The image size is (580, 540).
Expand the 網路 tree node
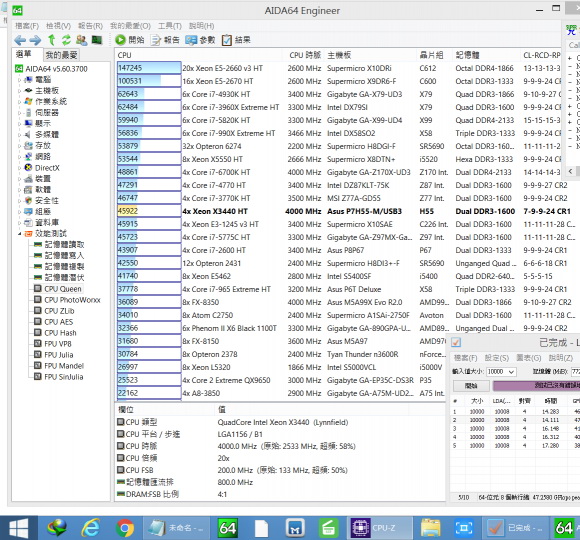coord(20,157)
